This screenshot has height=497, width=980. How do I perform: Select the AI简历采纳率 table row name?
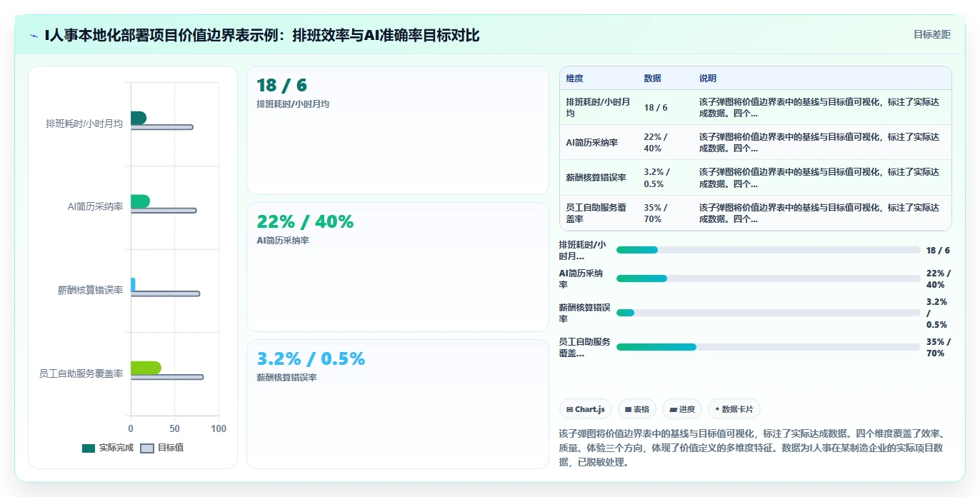click(593, 143)
